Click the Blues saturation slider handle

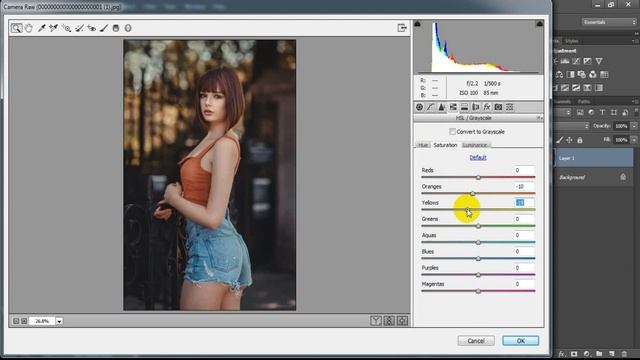tap(478, 258)
